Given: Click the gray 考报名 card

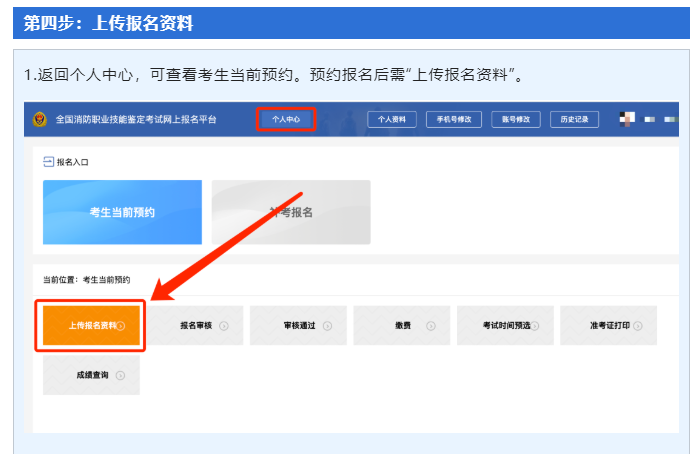Looking at the screenshot, I should (291, 212).
